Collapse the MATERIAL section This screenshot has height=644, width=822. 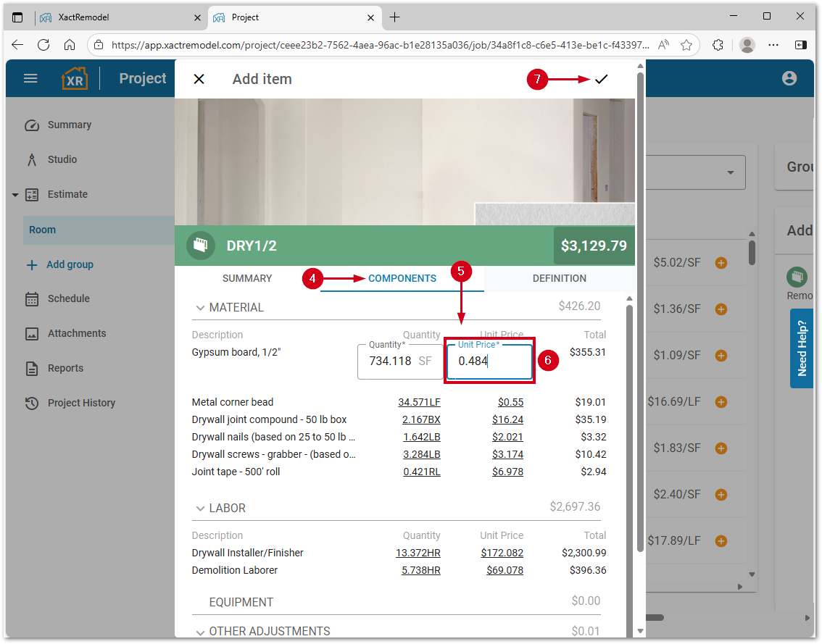point(200,308)
